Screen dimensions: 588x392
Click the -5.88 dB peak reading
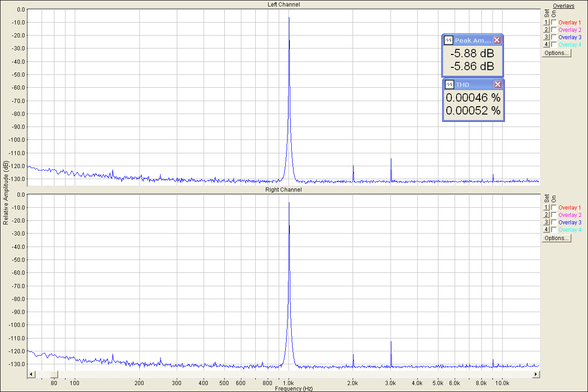[472, 54]
